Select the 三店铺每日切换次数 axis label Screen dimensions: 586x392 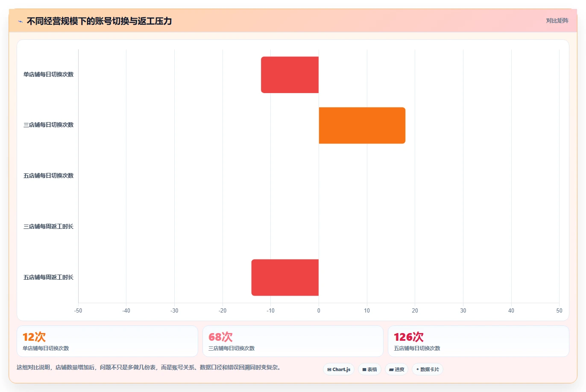48,125
